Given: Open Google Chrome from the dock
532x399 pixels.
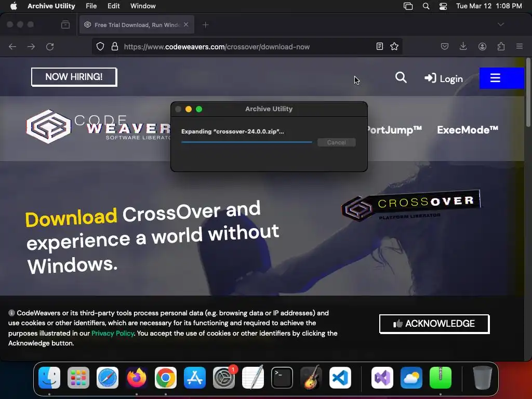Looking at the screenshot, I should [166, 378].
